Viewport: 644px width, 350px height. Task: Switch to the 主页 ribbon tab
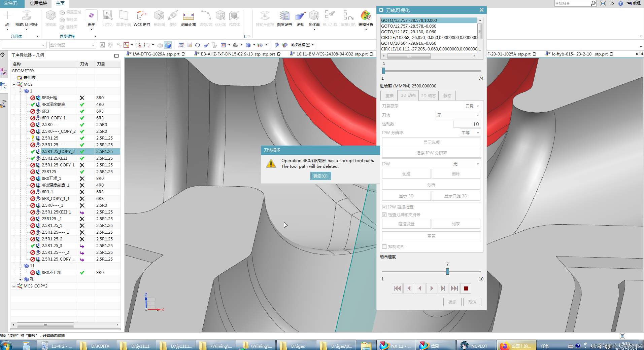(x=60, y=3)
